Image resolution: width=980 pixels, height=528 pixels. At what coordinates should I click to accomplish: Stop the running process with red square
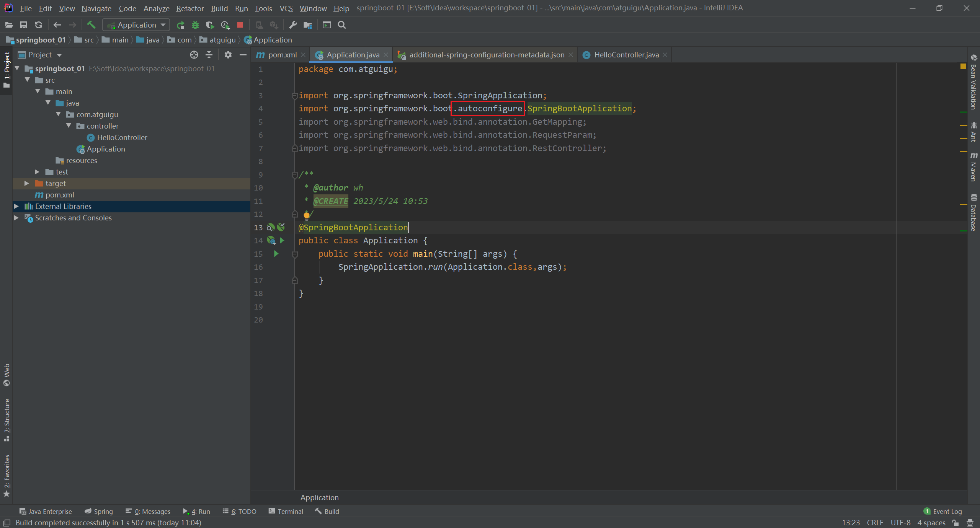pyautogui.click(x=240, y=25)
